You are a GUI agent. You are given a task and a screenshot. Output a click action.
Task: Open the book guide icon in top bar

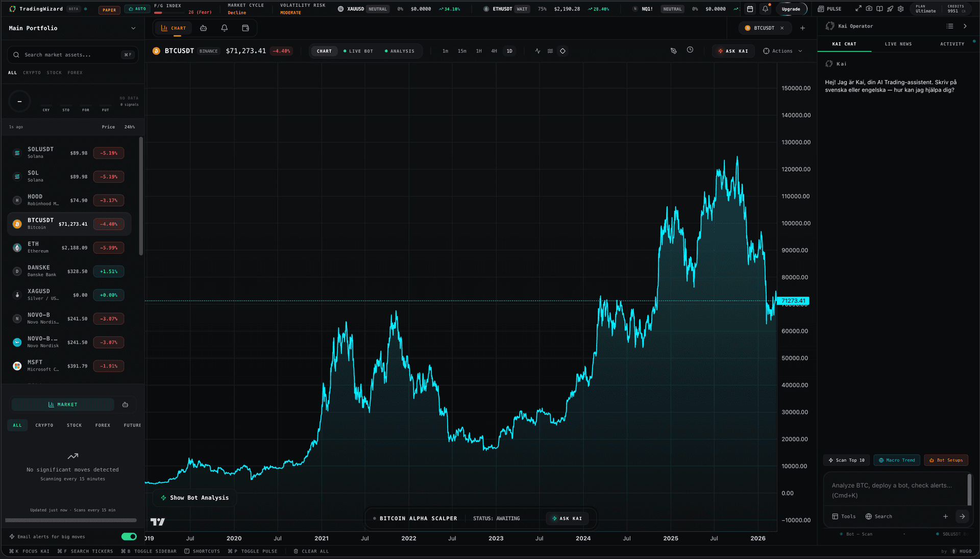(x=879, y=9)
